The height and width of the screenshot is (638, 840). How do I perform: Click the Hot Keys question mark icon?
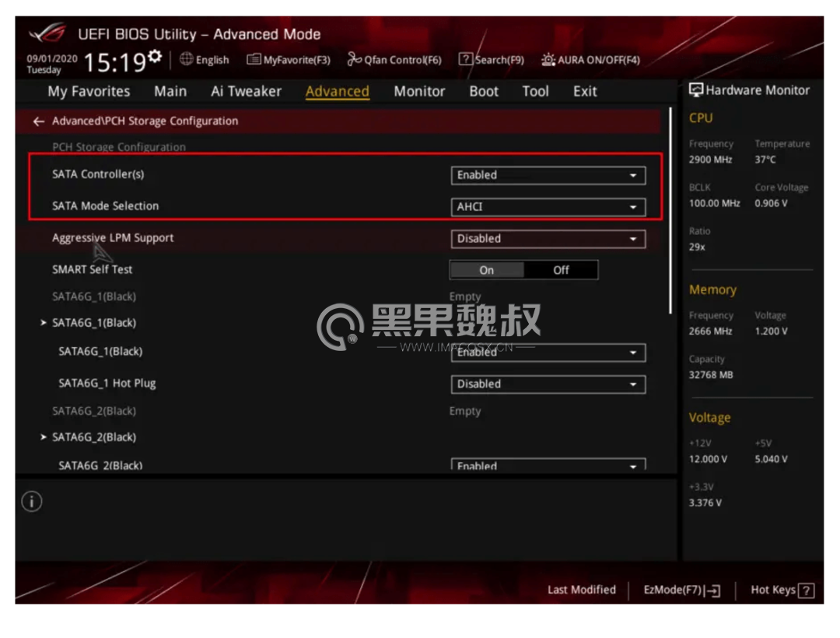(x=806, y=591)
